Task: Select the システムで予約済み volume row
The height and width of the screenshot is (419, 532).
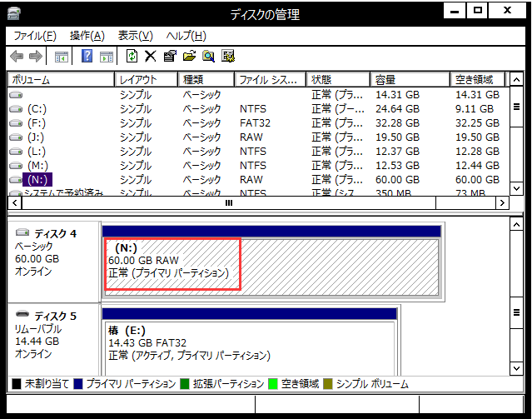Action: (259, 193)
